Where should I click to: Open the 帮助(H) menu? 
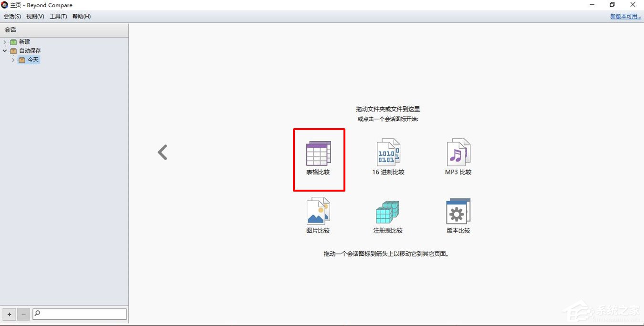81,16
